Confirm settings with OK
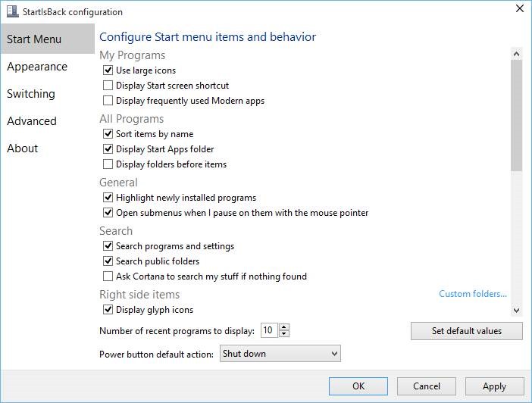 pos(358,386)
